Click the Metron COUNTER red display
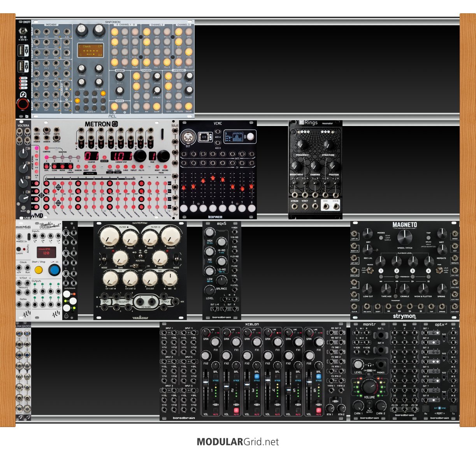The height and width of the screenshot is (450, 476). coord(91,156)
